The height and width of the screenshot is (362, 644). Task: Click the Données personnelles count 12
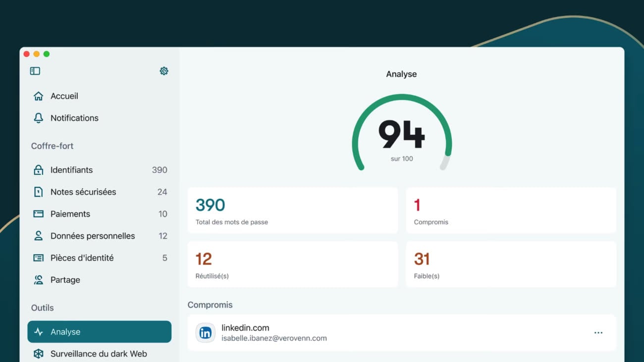point(162,236)
